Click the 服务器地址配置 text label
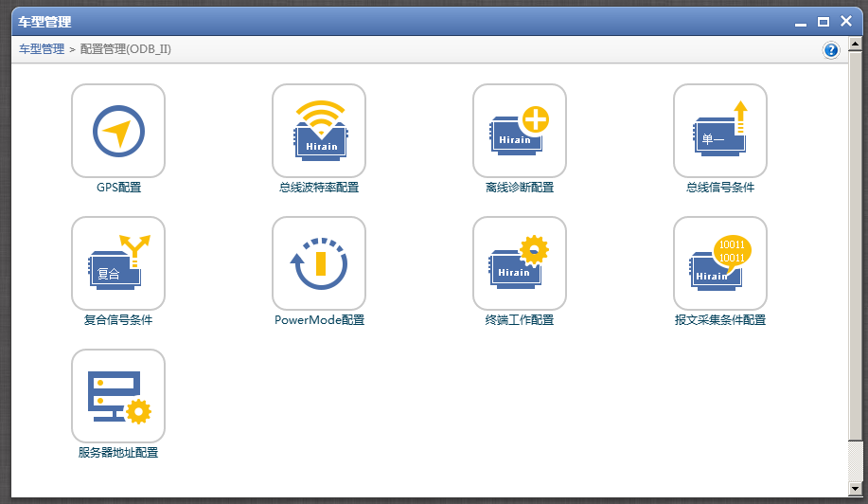The image size is (868, 504). coord(118,453)
